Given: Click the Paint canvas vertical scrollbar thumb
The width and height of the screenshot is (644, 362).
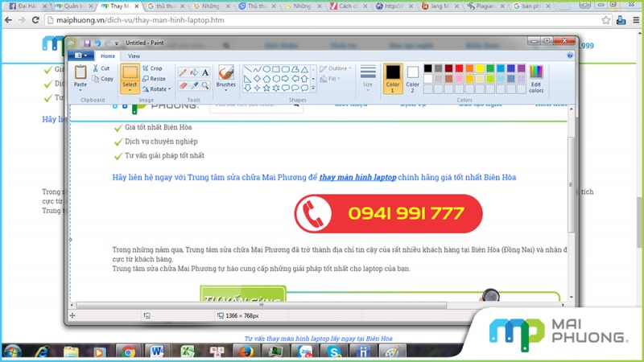Looking at the screenshot, I should click(x=571, y=185).
